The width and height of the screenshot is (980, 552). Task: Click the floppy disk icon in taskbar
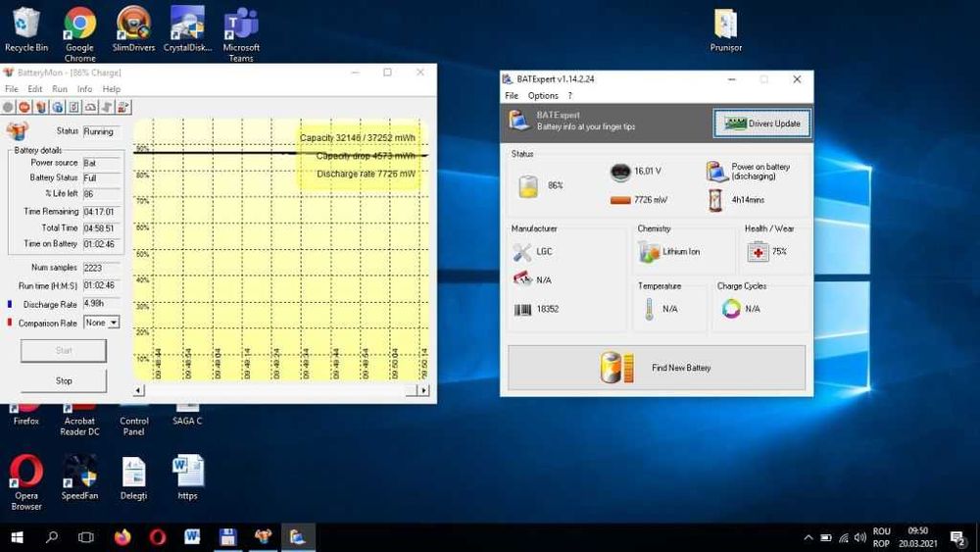click(227, 537)
